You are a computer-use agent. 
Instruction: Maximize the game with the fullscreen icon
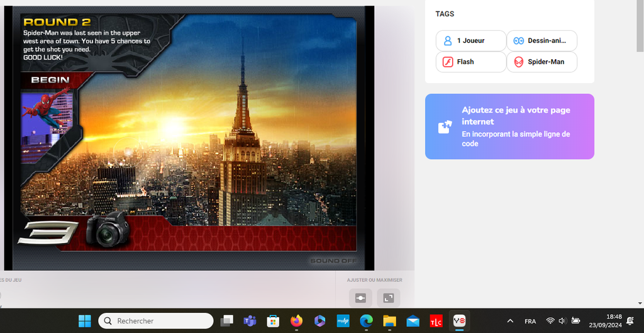click(x=389, y=298)
